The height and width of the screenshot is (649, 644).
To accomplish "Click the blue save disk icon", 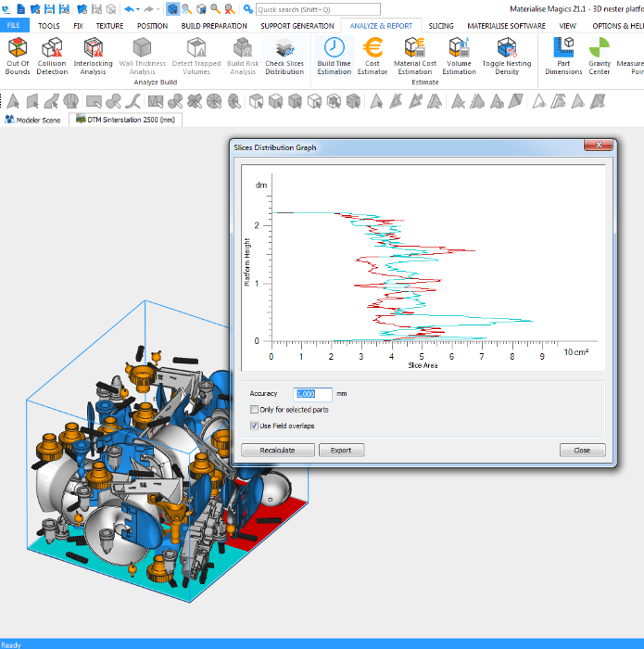I will coord(49,8).
